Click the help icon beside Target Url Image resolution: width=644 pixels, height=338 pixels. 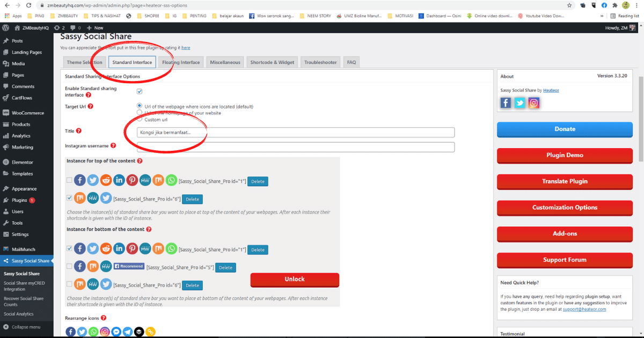[90, 106]
